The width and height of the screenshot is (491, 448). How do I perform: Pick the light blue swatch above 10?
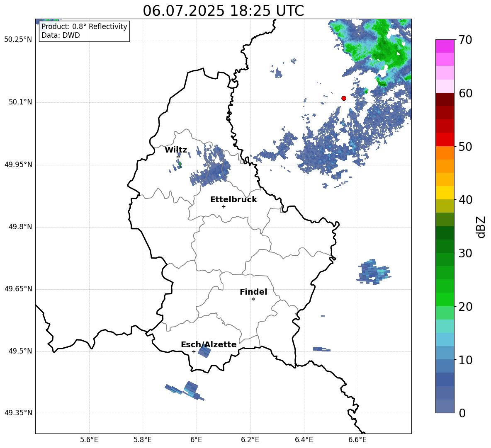coord(445,353)
